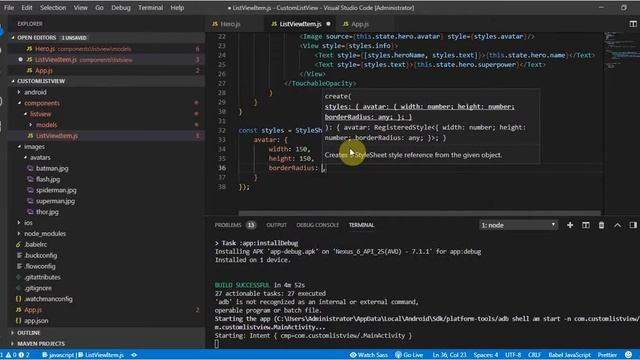Screen dimensions: 640x360
Task: Click the Ln 36, Col 23 position indicator
Action: [449, 355]
